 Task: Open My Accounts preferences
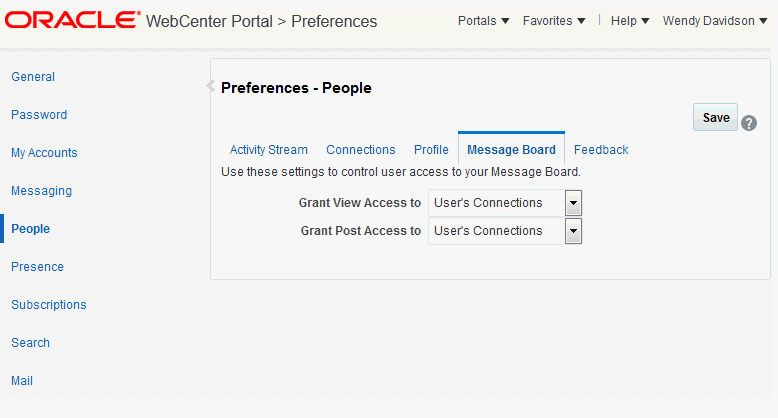[44, 153]
